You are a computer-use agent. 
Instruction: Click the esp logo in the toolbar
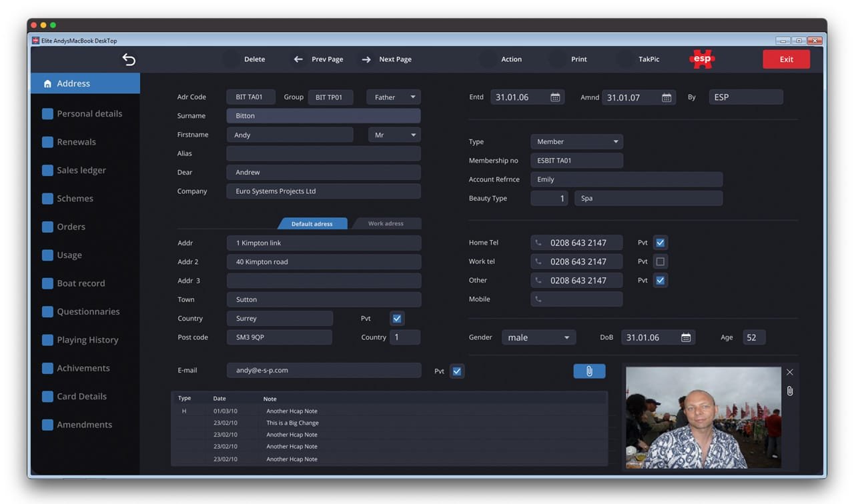[x=701, y=59]
